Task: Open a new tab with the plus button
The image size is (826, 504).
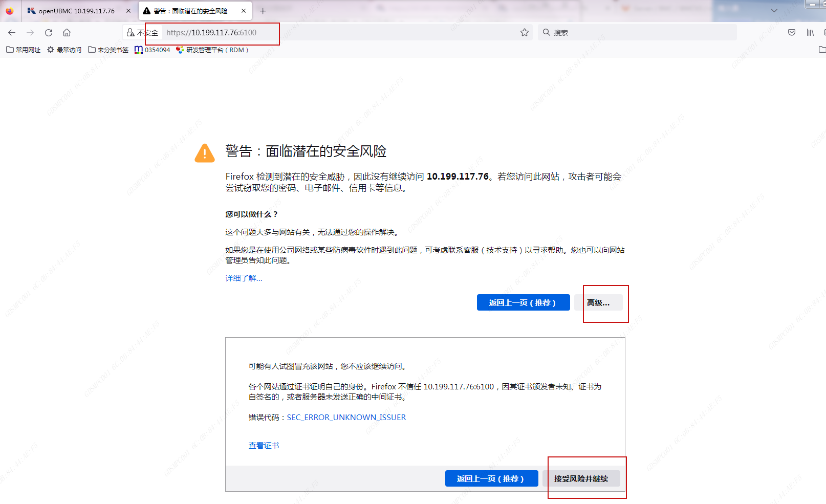Action: 263,11
